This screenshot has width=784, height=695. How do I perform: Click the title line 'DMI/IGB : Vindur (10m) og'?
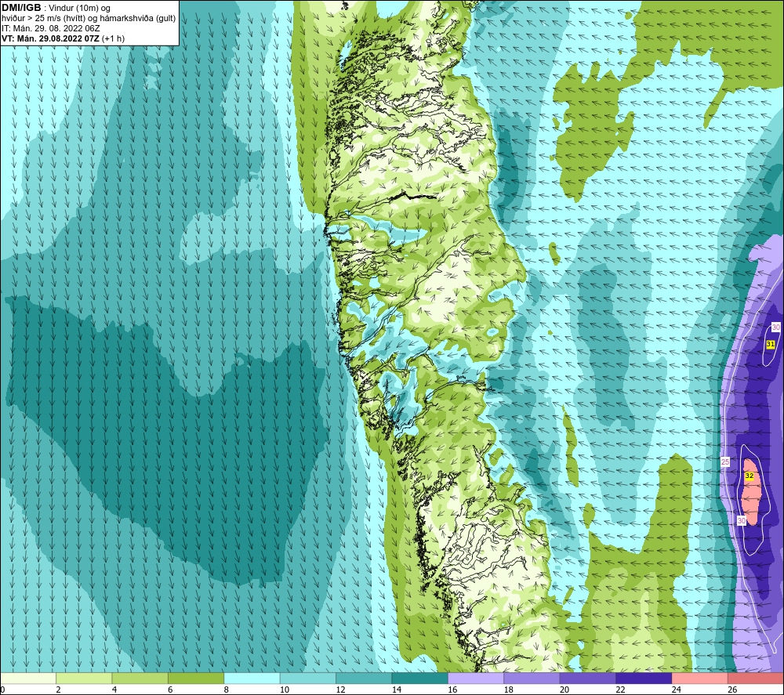[x=56, y=8]
